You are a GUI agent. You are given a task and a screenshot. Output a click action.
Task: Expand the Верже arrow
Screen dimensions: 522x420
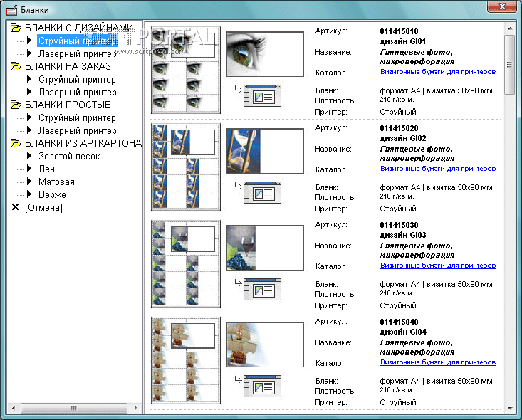29,194
